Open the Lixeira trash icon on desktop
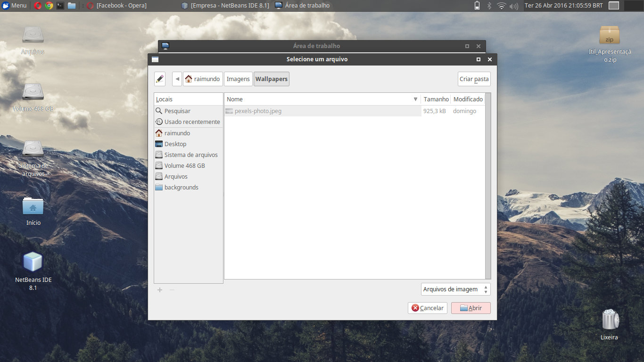This screenshot has height=362, width=644. click(x=609, y=320)
